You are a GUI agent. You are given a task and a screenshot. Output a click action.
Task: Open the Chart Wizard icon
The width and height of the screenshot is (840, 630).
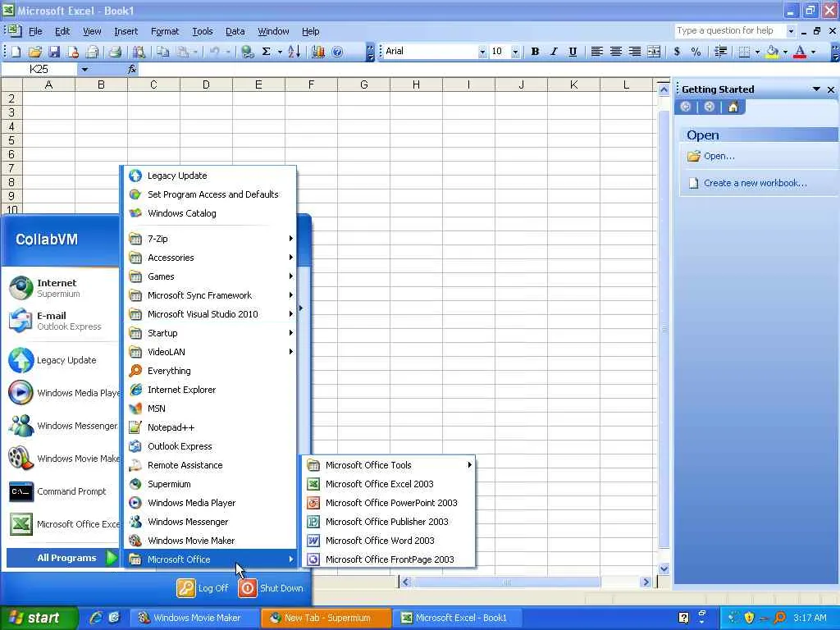coord(318,52)
